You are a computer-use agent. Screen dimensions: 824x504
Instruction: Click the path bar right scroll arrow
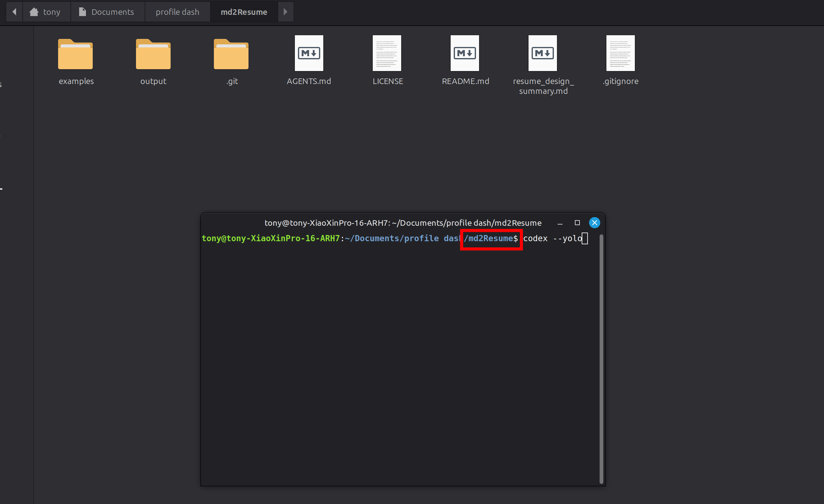click(286, 12)
